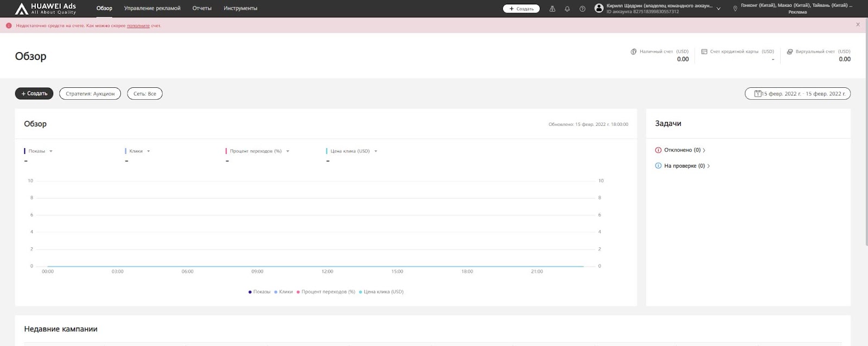The height and width of the screenshot is (346, 868).
Task: Toggle Показы series in chart legend
Action: (x=259, y=292)
